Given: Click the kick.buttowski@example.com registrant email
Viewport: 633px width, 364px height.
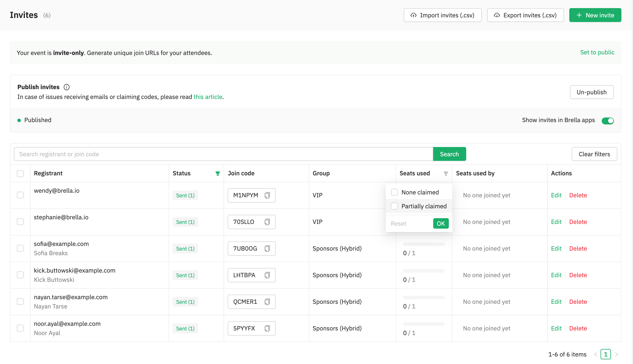Looking at the screenshot, I should click(75, 271).
